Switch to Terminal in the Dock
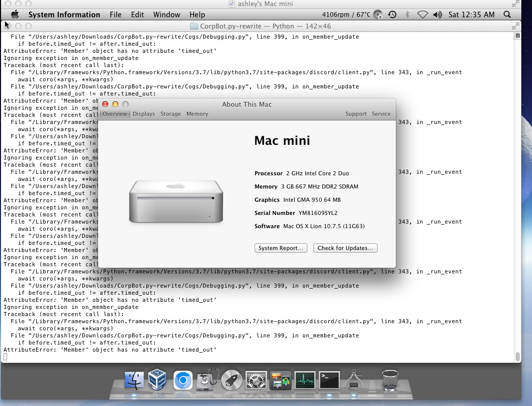This screenshot has width=532, height=406. click(x=329, y=380)
